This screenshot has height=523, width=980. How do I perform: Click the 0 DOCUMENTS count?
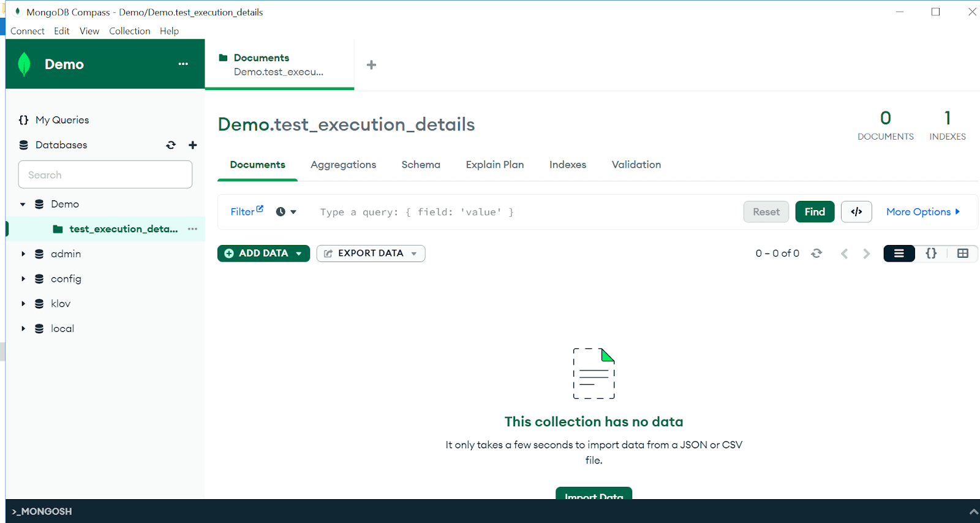(x=886, y=125)
